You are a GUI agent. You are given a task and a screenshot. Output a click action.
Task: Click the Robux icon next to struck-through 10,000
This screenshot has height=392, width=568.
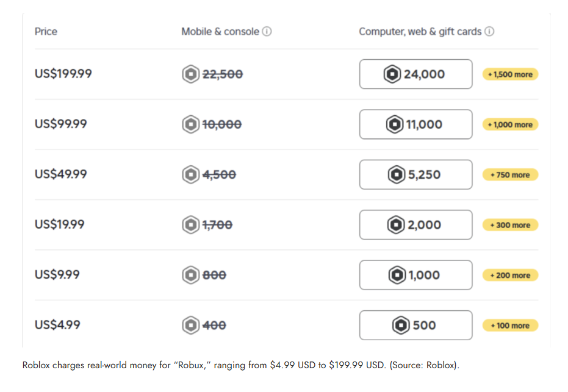(190, 124)
